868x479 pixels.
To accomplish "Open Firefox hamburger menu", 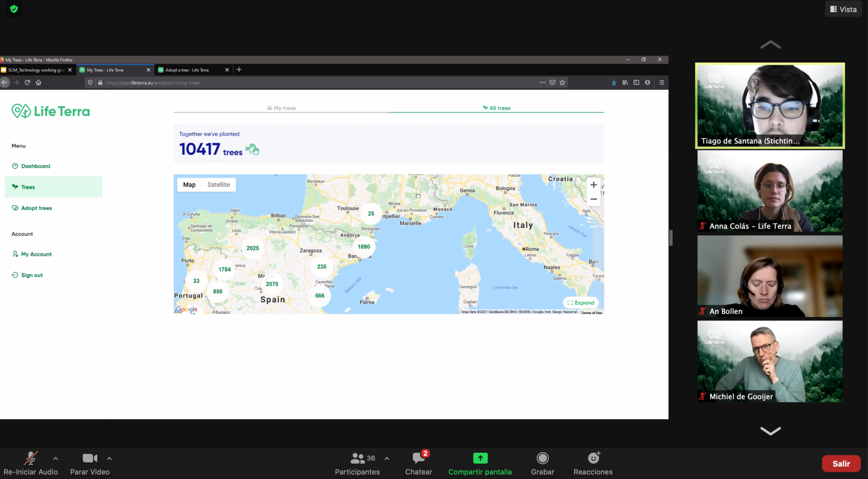I will click(x=662, y=83).
